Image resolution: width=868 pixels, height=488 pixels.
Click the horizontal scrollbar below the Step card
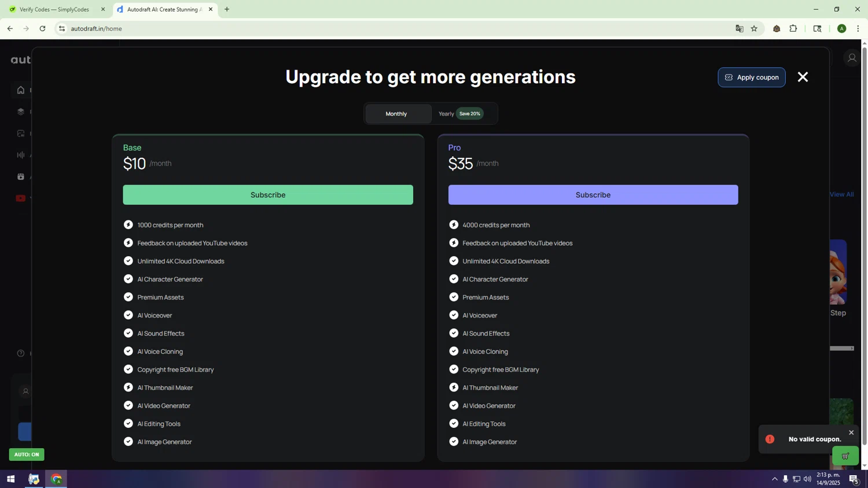(x=842, y=348)
